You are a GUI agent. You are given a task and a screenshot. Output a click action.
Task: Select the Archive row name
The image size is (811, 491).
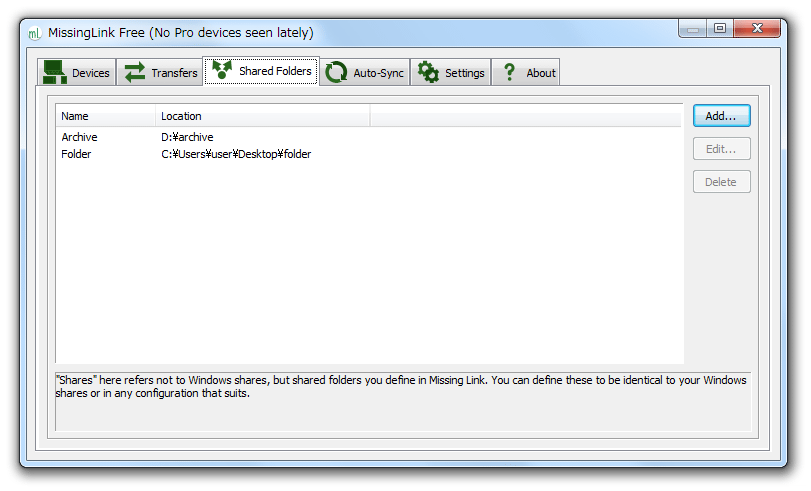(x=79, y=137)
